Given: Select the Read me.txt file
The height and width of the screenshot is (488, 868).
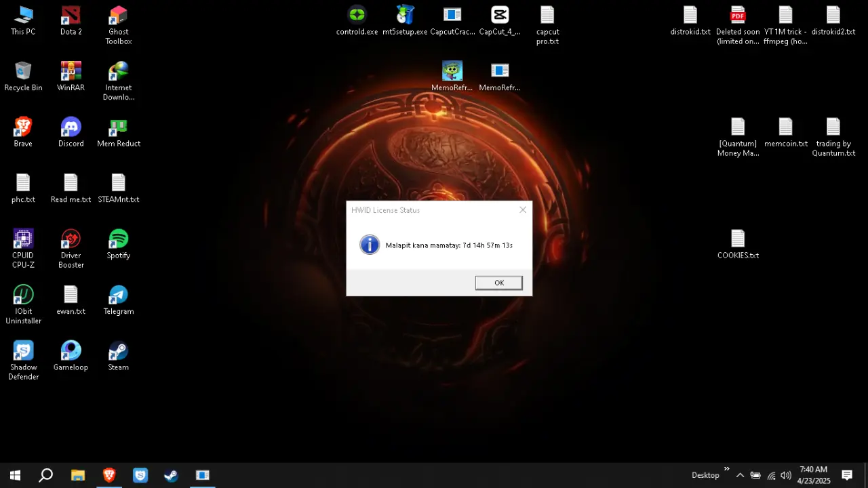Looking at the screenshot, I should [x=71, y=188].
